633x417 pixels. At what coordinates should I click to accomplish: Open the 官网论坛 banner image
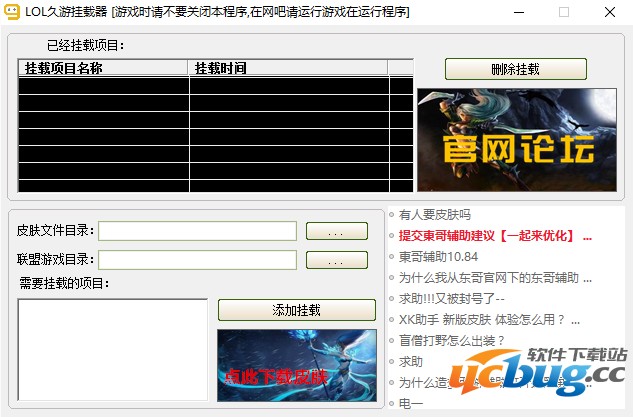[517, 141]
